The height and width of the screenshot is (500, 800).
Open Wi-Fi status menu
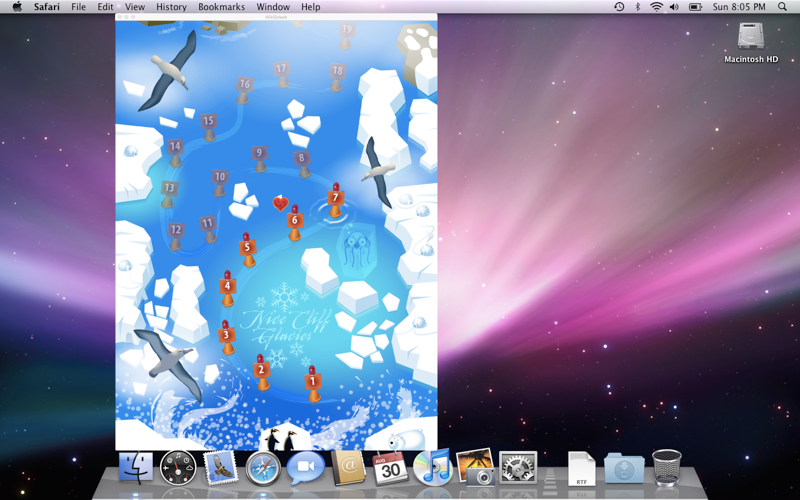(656, 7)
